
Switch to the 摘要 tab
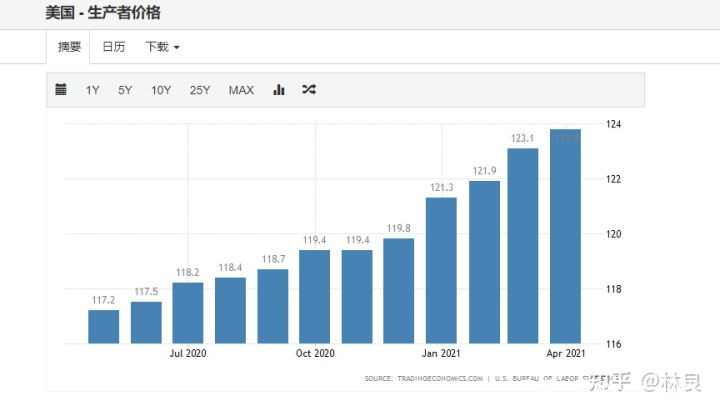pyautogui.click(x=69, y=47)
